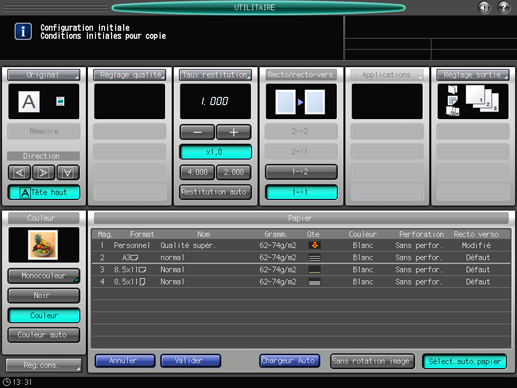
Task: Select Noir color mode
Action: [44, 295]
